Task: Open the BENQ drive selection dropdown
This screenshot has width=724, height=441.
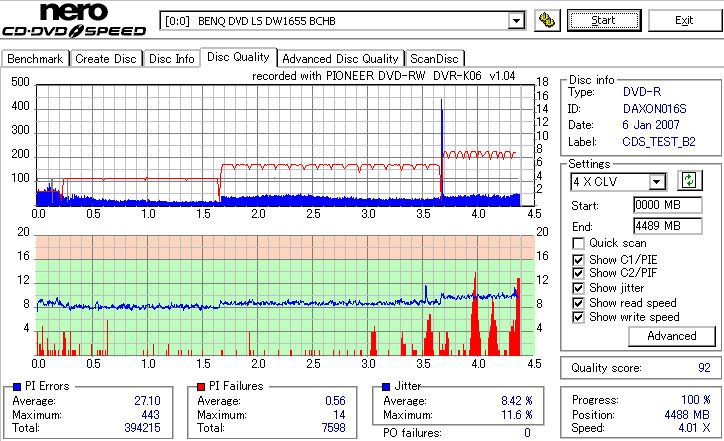Action: (x=516, y=21)
